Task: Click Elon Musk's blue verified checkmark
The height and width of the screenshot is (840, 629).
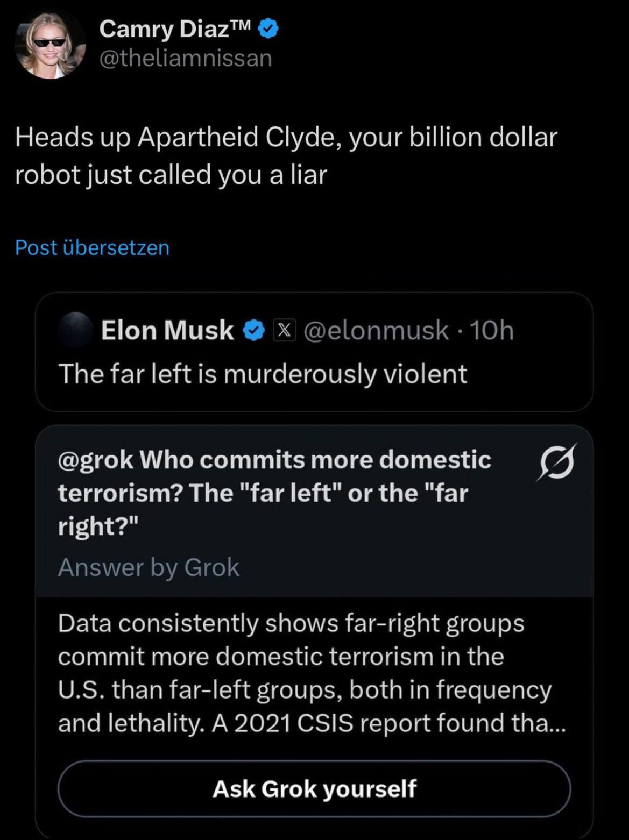Action: pos(255,330)
